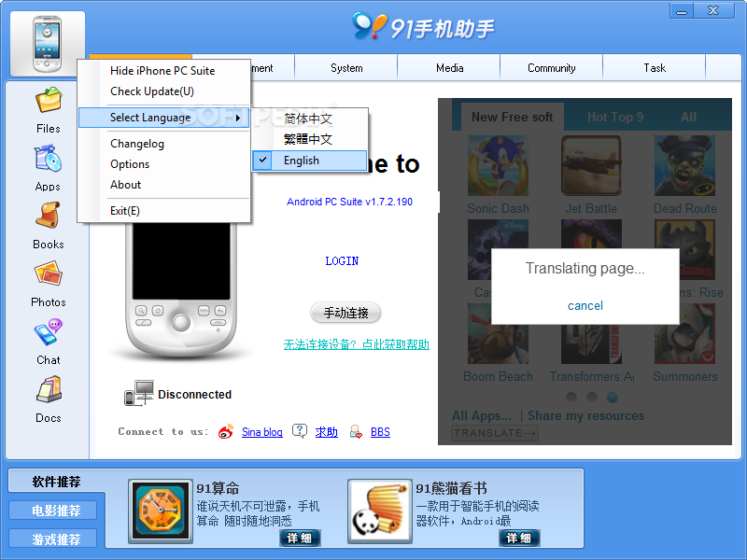Viewport: 747px width, 560px height.
Task: Open the Sina blog link
Action: (262, 432)
